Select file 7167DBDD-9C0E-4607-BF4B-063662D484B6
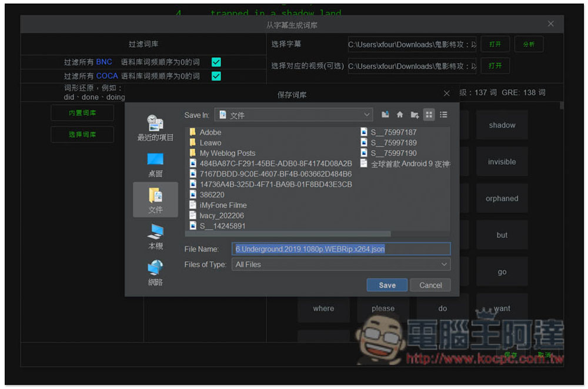 (x=270, y=174)
